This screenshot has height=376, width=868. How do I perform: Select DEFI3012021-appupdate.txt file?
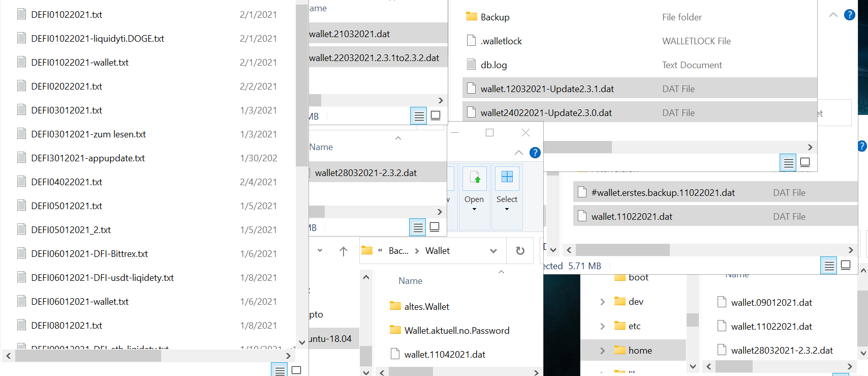point(88,158)
